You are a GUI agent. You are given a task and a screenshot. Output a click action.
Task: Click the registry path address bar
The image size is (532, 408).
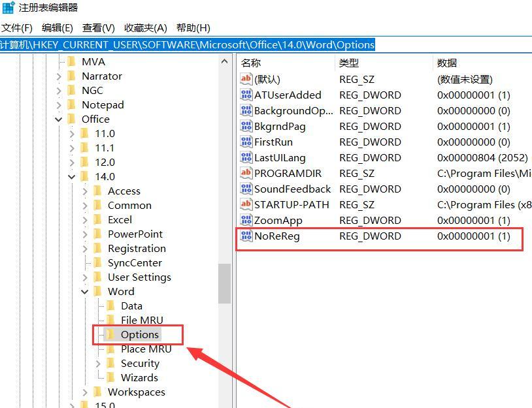pyautogui.click(x=266, y=45)
